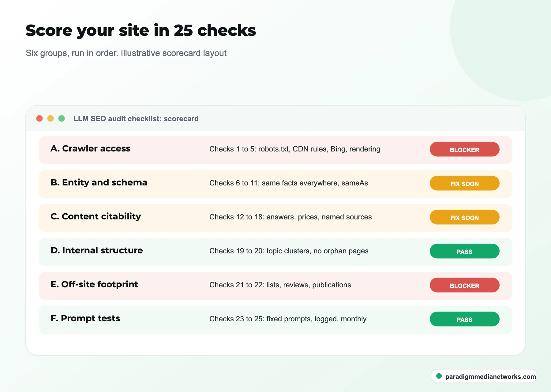Screen dimensions: 551x392
Task: Select the 'D. Internal structure' heading
Action: click(97, 250)
